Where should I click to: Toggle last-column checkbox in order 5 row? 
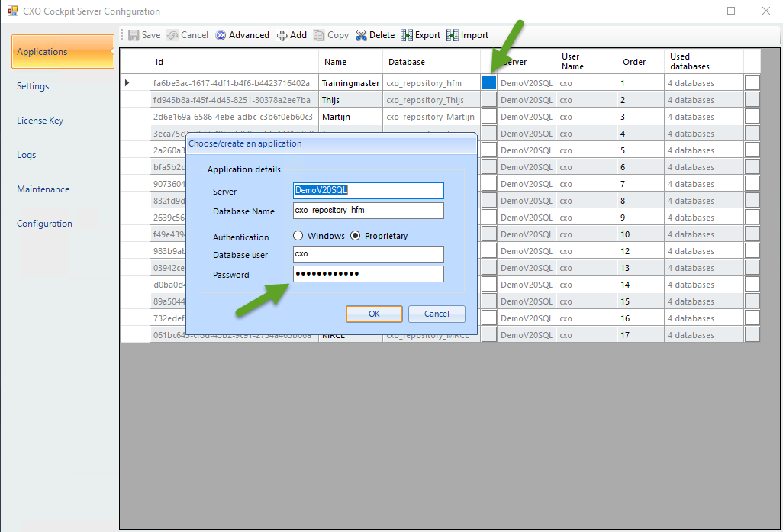752,150
